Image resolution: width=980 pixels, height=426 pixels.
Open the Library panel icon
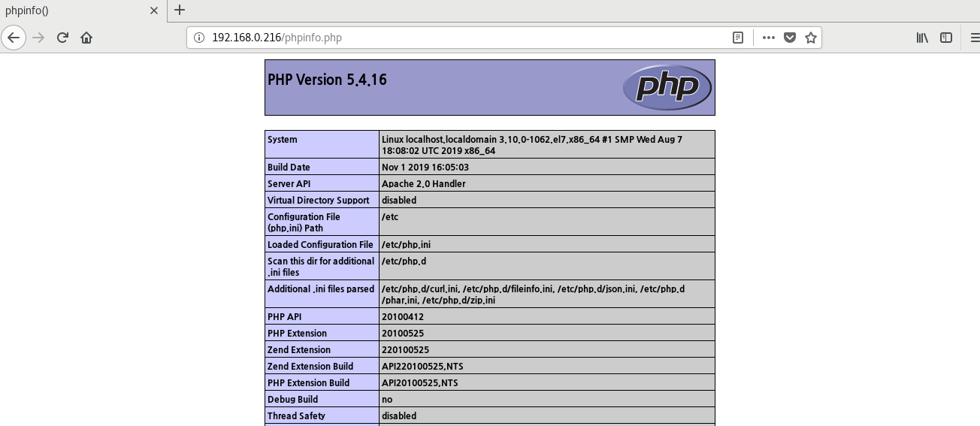point(922,38)
